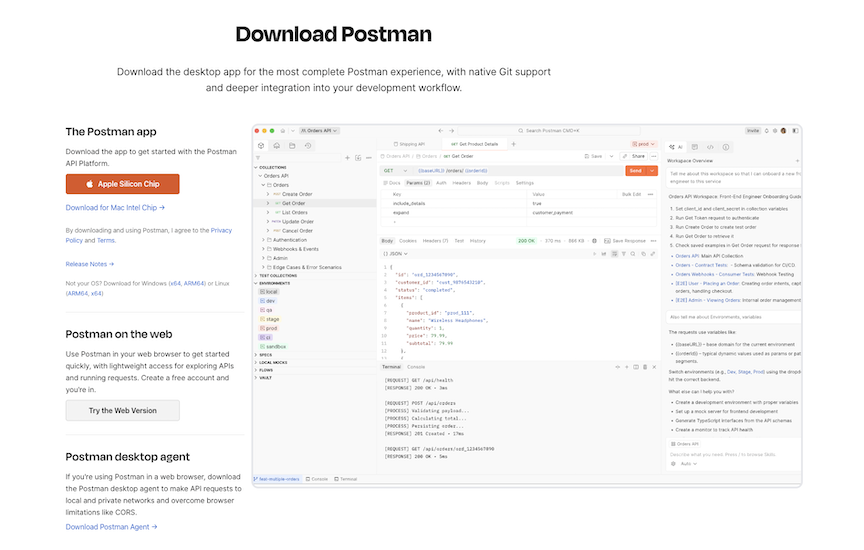Download the Windows x64 version
The image size is (864, 550).
click(175, 283)
